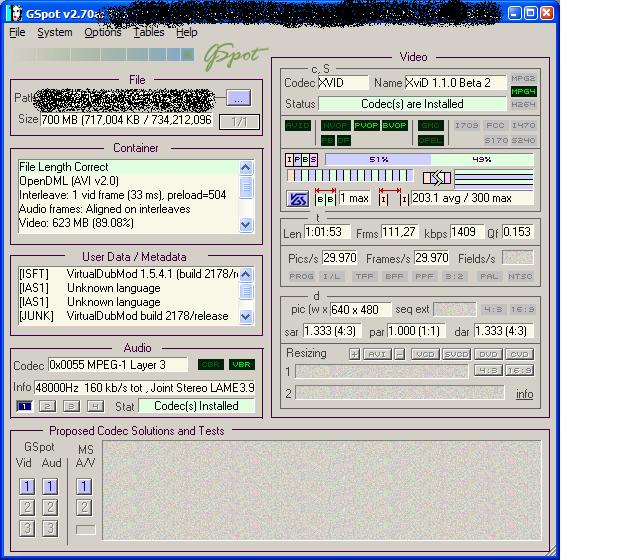Click the minus button beside AVI
Image resolution: width=640 pixels, height=560 pixels.
coord(400,354)
